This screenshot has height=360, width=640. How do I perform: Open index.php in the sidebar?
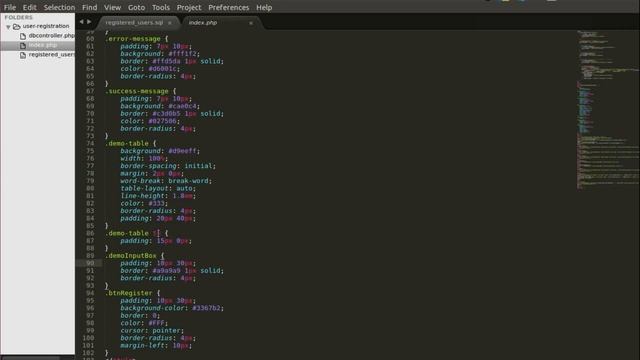click(x=43, y=45)
